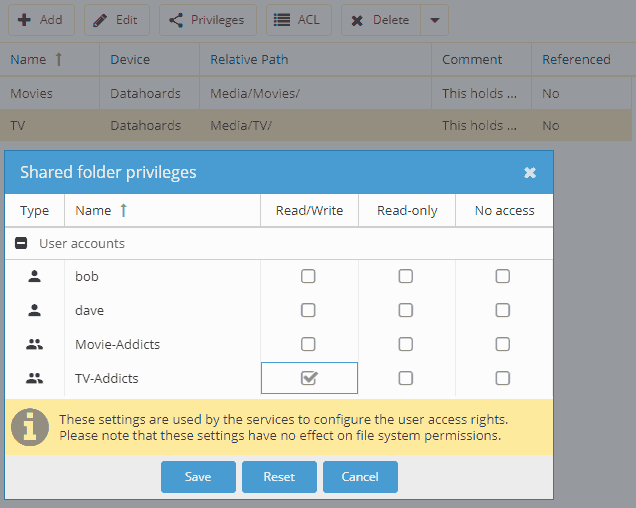Click the Privileges share icon
This screenshot has height=508, width=636.
pyautogui.click(x=177, y=20)
